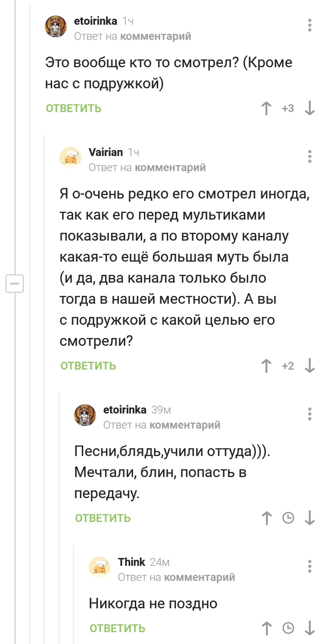This screenshot has height=644, width=329.
Task: Upvote Vairian's comment
Action: pyautogui.click(x=266, y=366)
